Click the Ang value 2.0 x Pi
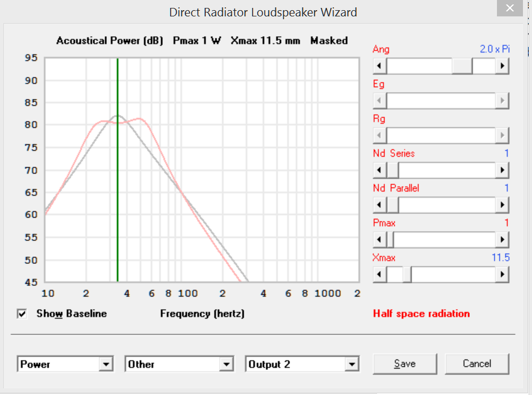Screen dimensions: 532x395 [x=495, y=49]
